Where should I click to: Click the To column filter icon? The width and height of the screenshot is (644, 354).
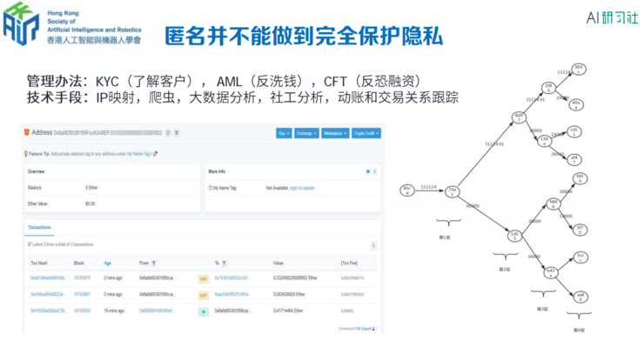(x=224, y=262)
